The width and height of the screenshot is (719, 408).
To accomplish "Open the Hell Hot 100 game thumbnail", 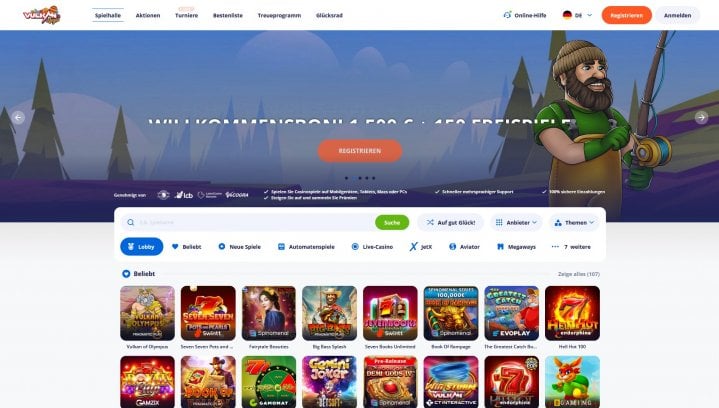I will [x=572, y=313].
